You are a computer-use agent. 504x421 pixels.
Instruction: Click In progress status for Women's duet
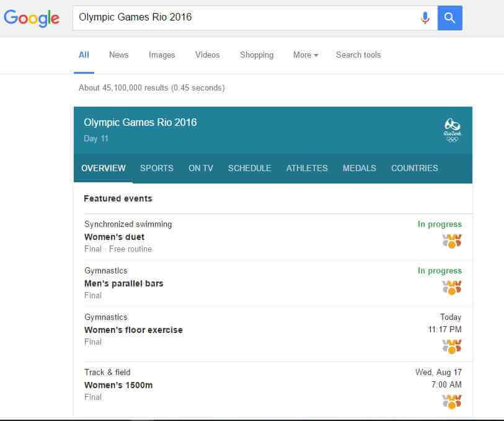[x=440, y=224]
